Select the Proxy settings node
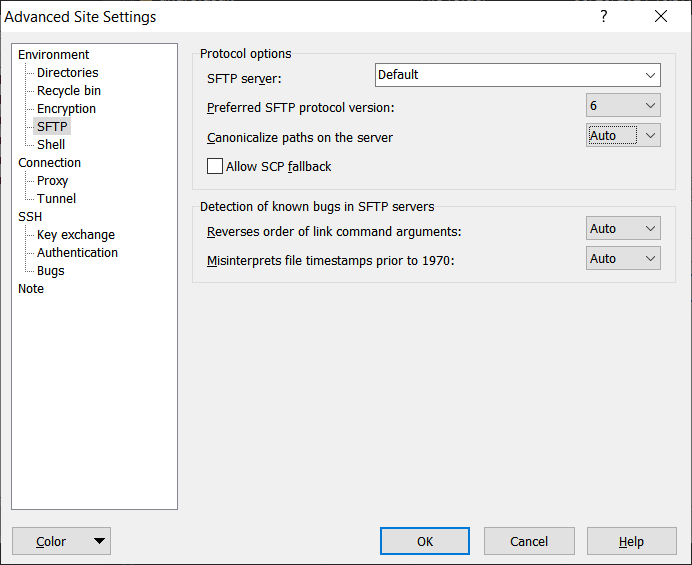Image resolution: width=692 pixels, height=565 pixels. (52, 181)
